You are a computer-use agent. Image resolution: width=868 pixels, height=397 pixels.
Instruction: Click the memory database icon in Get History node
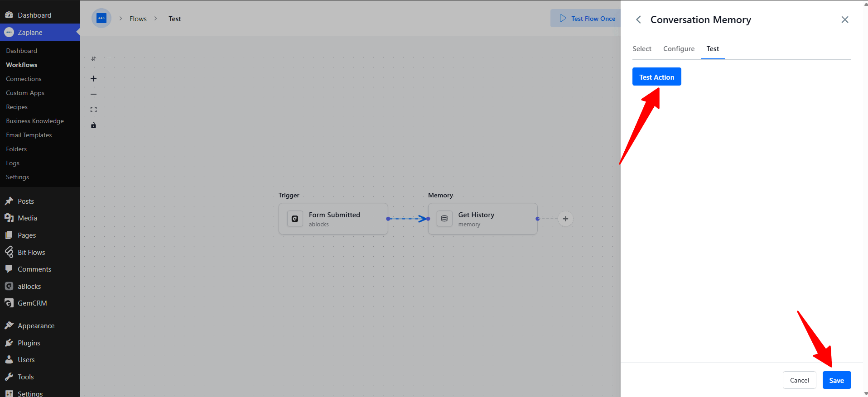point(444,219)
